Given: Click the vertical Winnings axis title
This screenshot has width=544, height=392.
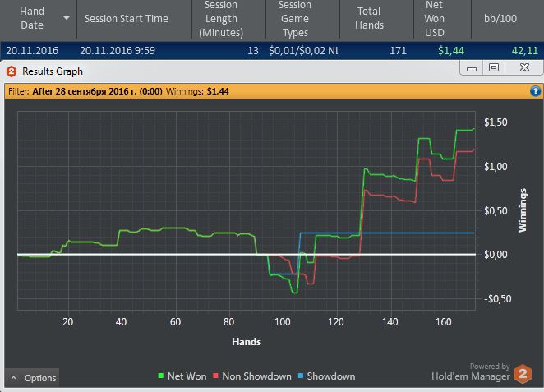Looking at the screenshot, I should (522, 210).
